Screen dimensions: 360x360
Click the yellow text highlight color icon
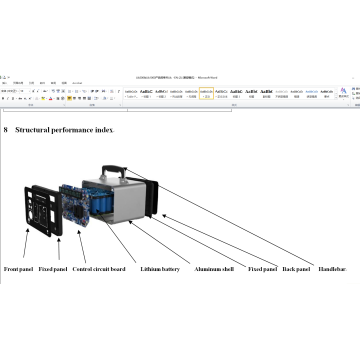[43, 99]
